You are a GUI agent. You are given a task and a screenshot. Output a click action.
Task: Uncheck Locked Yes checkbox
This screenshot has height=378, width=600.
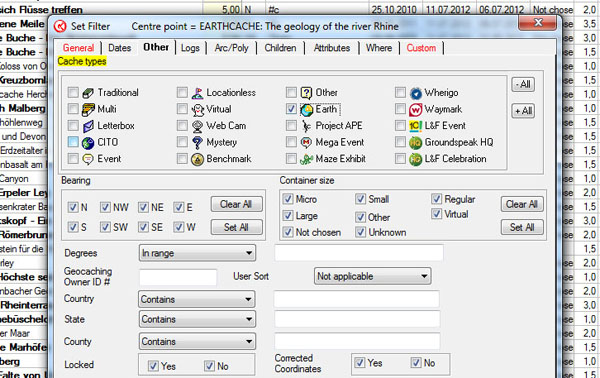(153, 366)
